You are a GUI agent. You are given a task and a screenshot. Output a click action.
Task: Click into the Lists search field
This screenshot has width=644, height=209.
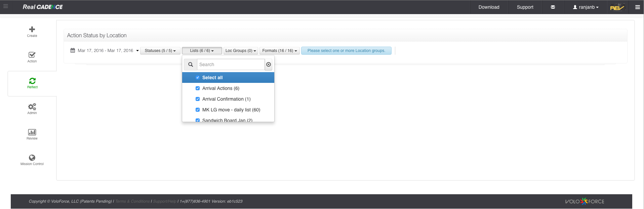(231, 64)
